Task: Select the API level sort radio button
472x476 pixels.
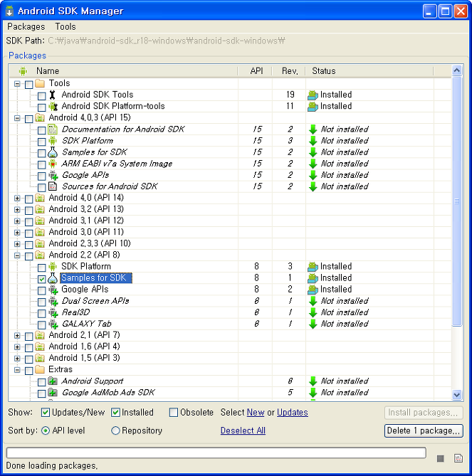Action: click(46, 430)
